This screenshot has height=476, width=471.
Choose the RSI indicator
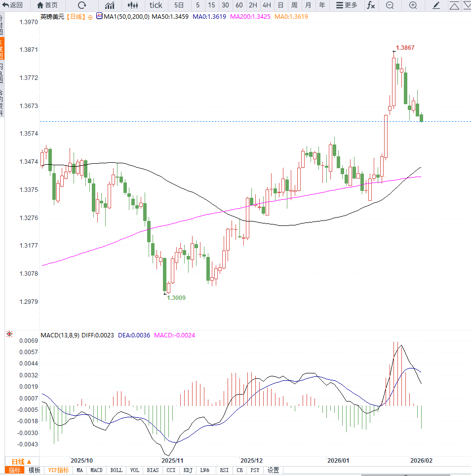tap(224, 470)
